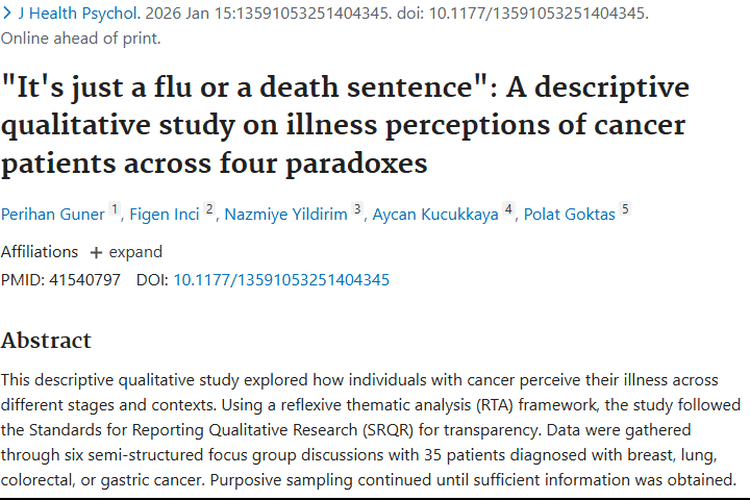Click author name Nazmiye Yildirim

coord(285,214)
